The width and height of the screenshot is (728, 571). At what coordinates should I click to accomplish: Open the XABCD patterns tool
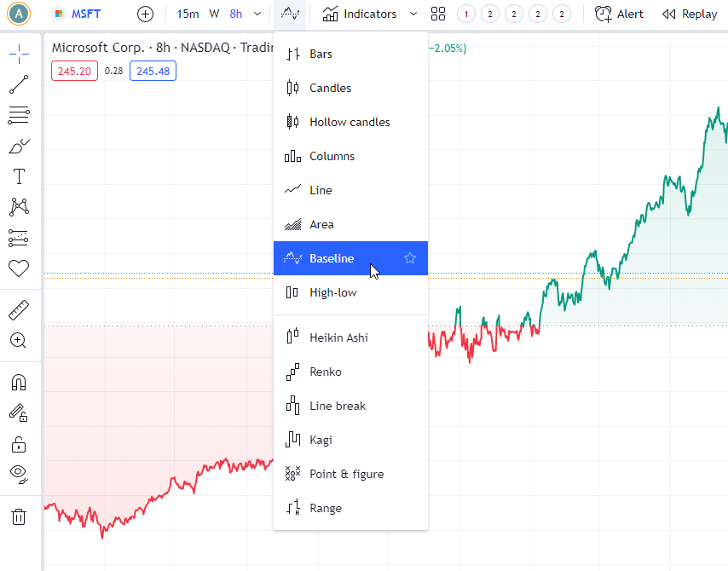tap(19, 207)
